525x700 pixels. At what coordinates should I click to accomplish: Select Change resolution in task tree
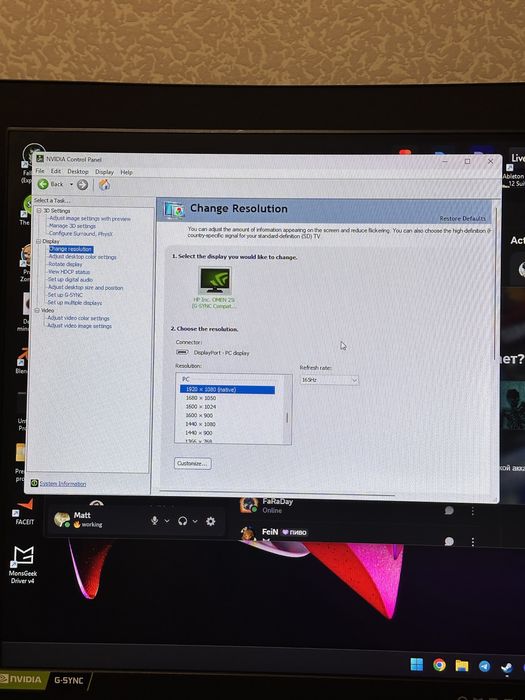[71, 249]
